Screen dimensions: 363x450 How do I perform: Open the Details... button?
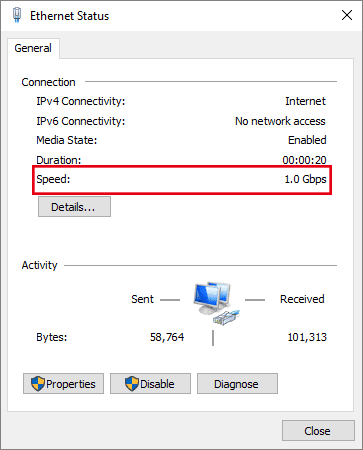point(74,207)
